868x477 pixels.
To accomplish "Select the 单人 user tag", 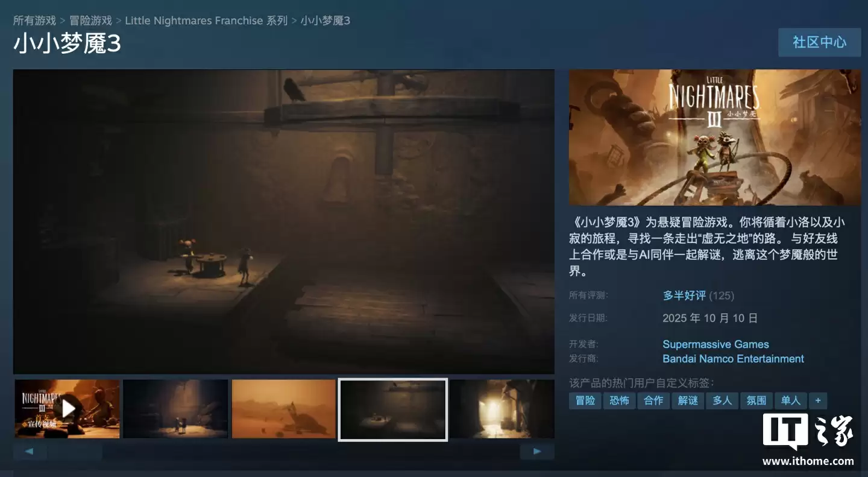I will click(790, 400).
